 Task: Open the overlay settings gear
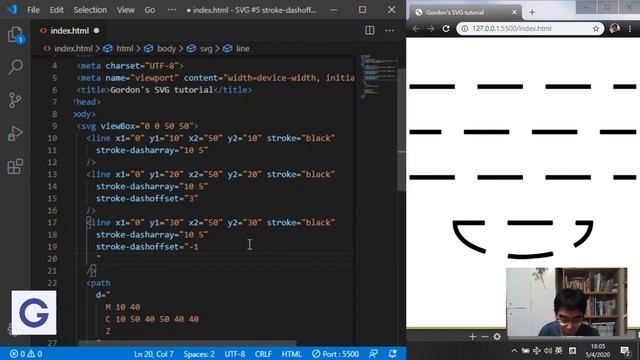497,337
